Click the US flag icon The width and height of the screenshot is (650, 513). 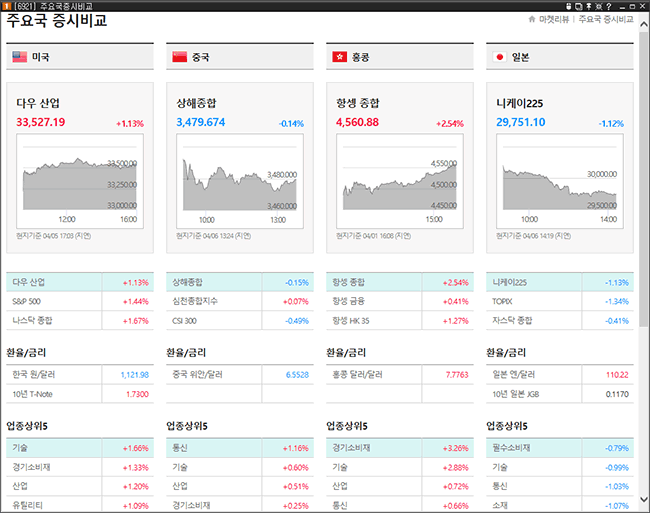point(19,57)
